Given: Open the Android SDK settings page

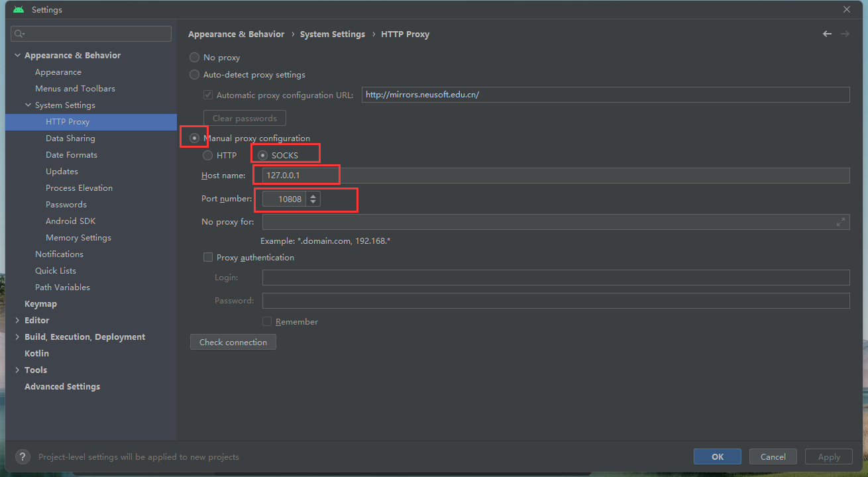Looking at the screenshot, I should 70,221.
